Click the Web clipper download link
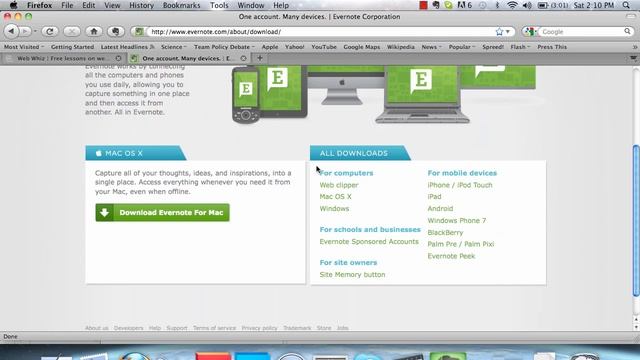Image resolution: width=640 pixels, height=360 pixels. (x=339, y=185)
